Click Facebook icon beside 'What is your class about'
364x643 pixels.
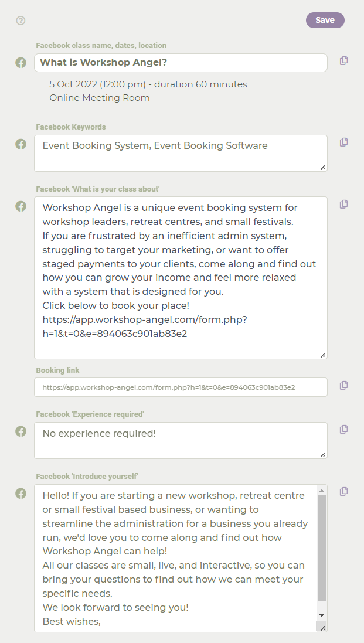coord(21,206)
